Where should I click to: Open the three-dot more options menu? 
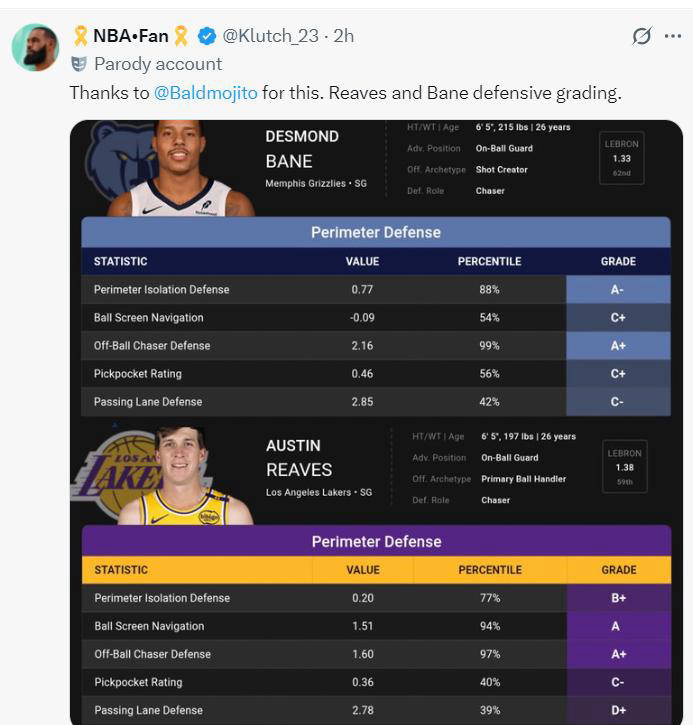(673, 36)
